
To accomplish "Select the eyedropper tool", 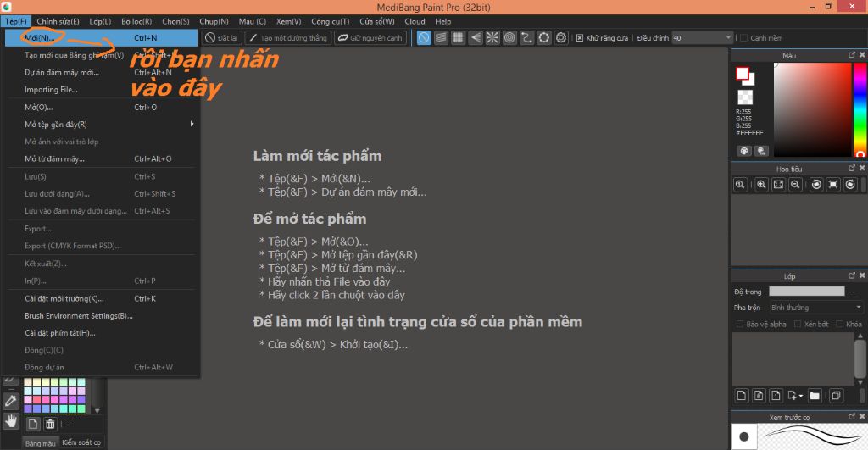I will click(10, 400).
